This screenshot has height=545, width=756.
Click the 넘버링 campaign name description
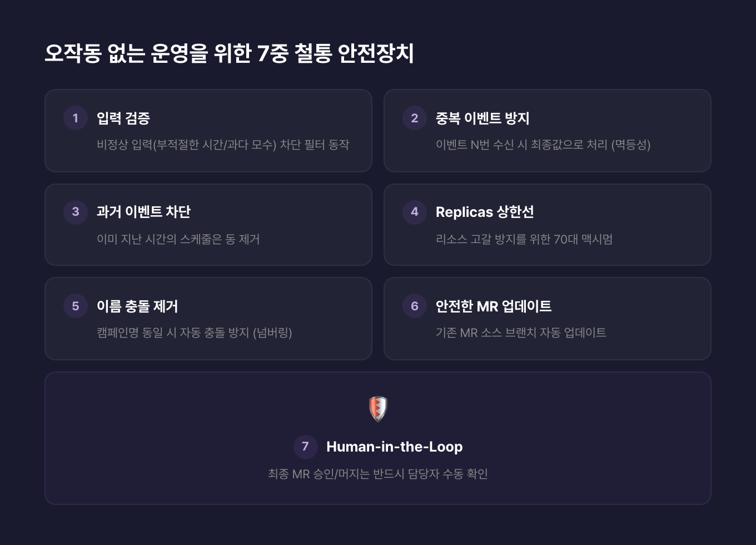click(194, 333)
